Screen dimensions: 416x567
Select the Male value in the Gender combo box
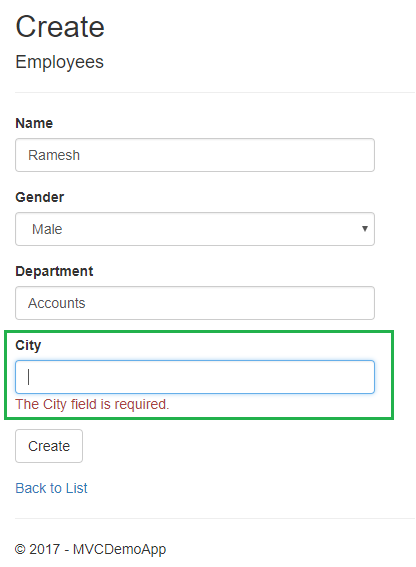tap(47, 229)
